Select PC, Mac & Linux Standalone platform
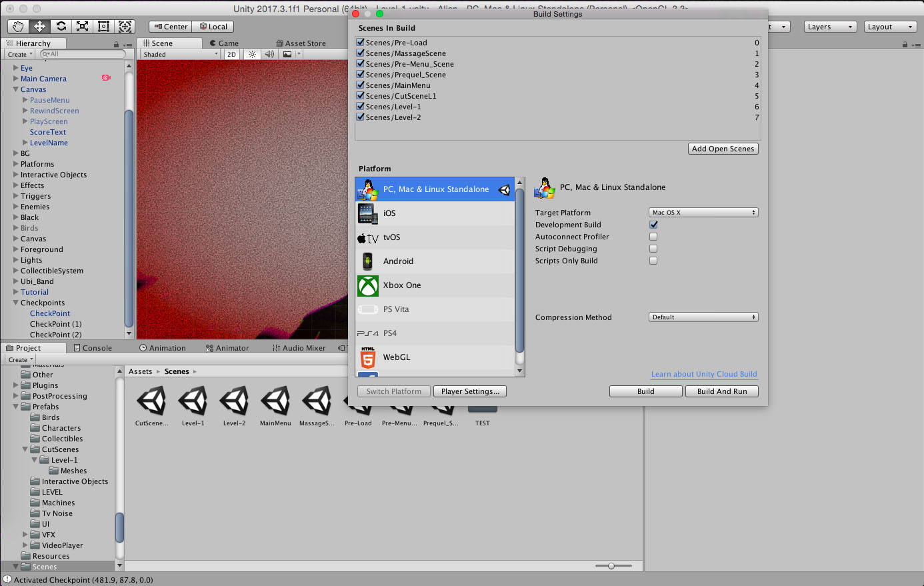924x586 pixels. (x=435, y=189)
